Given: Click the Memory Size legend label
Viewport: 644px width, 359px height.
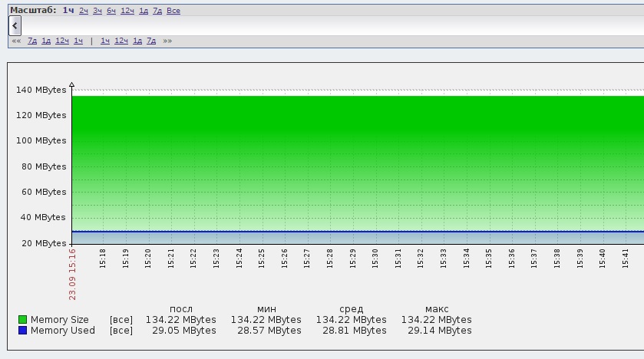Looking at the screenshot, I should 60,320.
